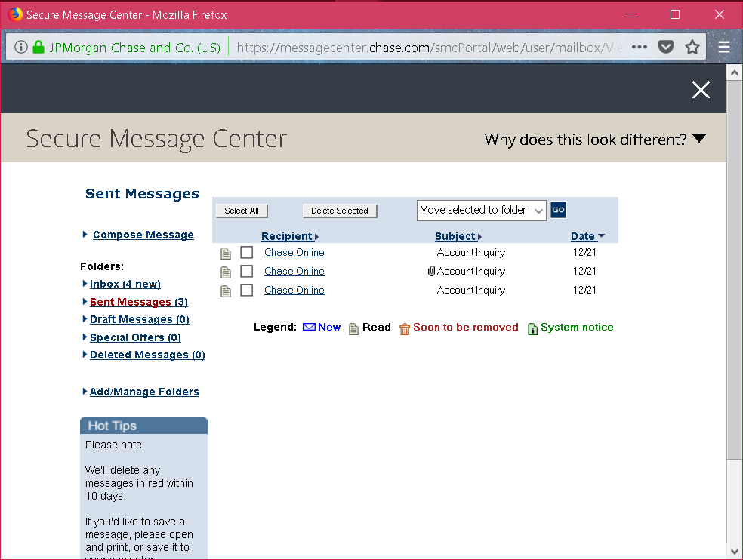Click the Select All button
The height and width of the screenshot is (560, 743).
(x=242, y=211)
